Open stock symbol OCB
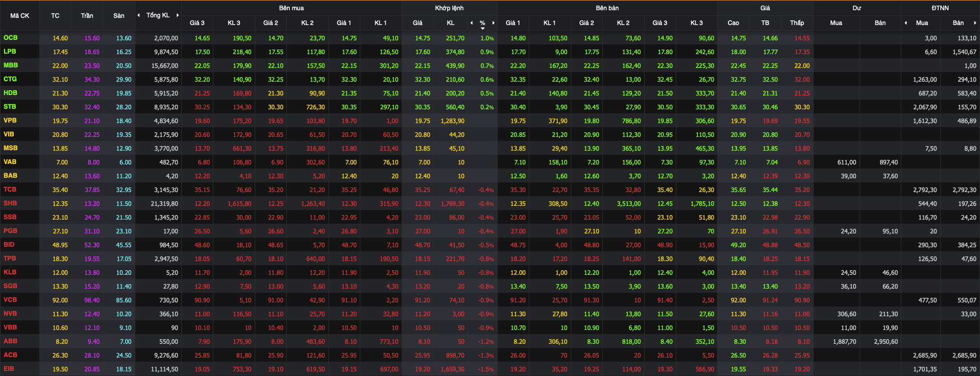Viewport: 980px width, 376px height. pyautogui.click(x=10, y=38)
